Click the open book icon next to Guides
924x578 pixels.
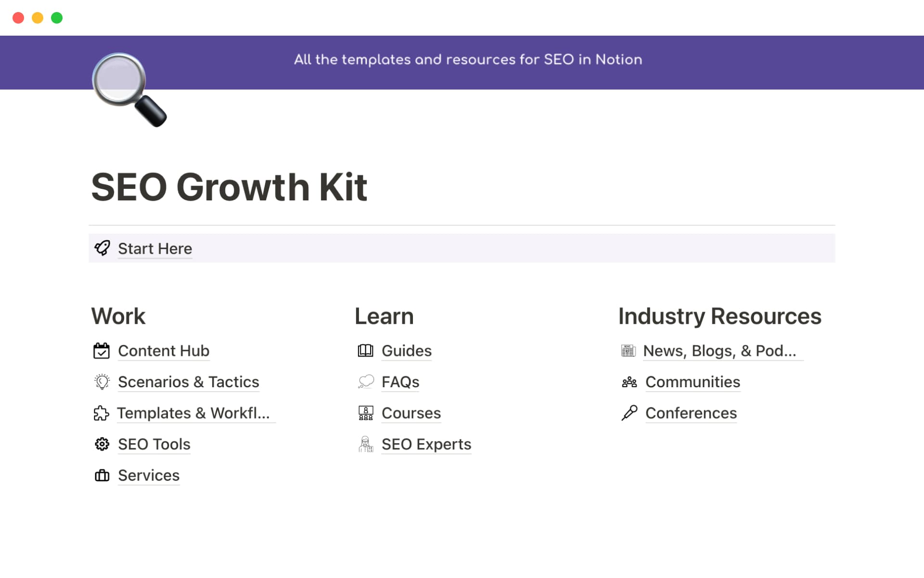[366, 351]
